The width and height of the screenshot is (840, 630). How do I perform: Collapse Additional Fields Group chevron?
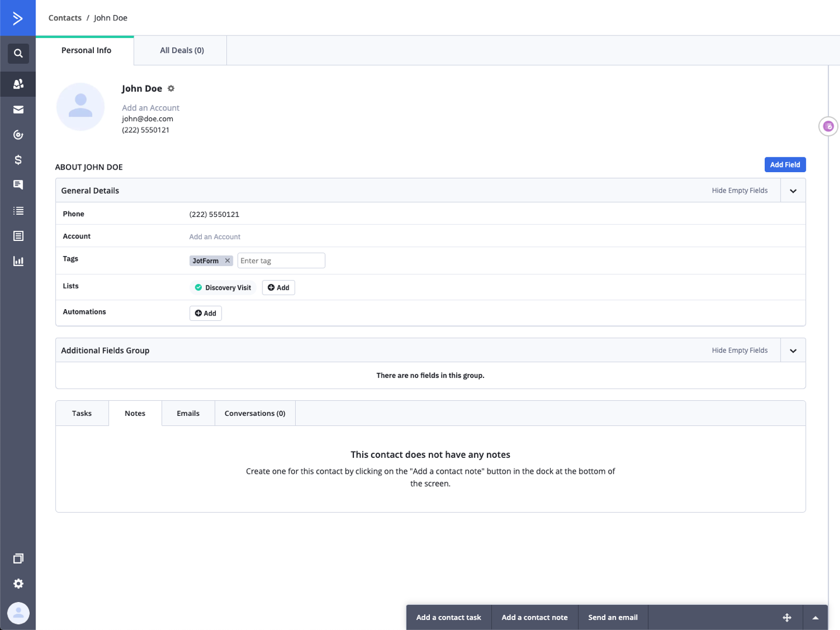793,351
